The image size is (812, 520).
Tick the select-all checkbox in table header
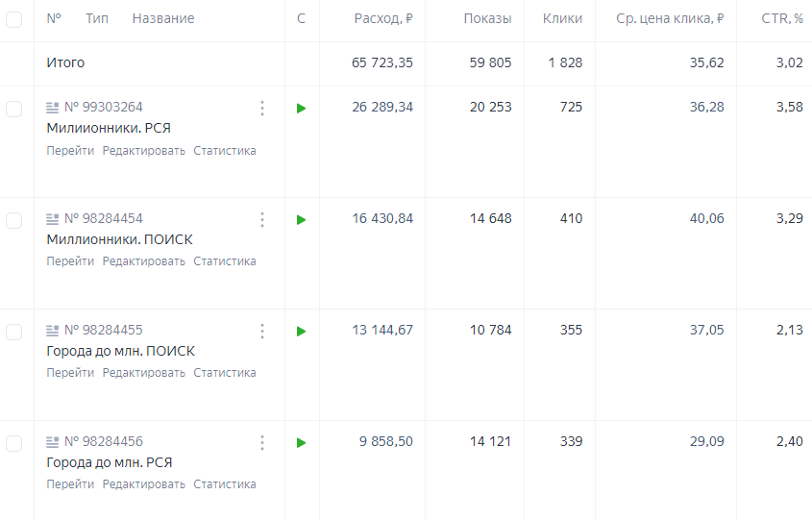(x=14, y=19)
